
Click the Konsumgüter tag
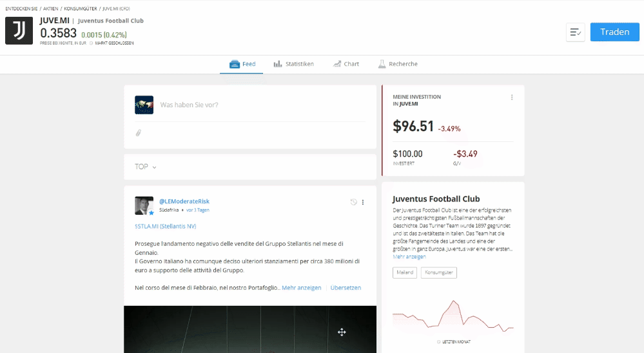pyautogui.click(x=439, y=272)
